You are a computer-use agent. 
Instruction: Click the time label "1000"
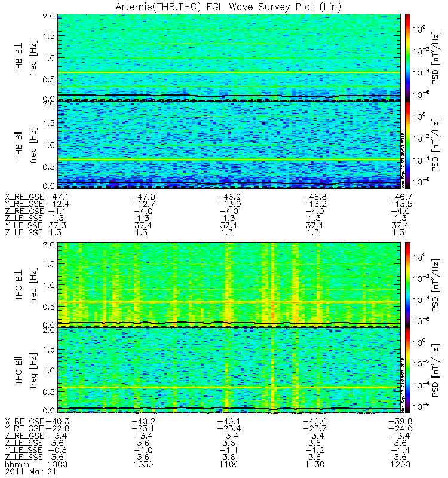click(x=57, y=465)
